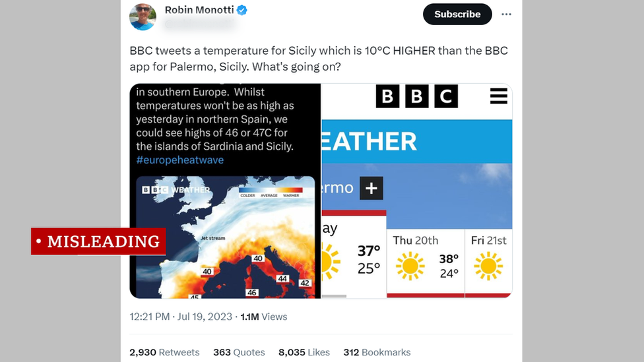Click the Thu 20th sun icon

(x=410, y=266)
